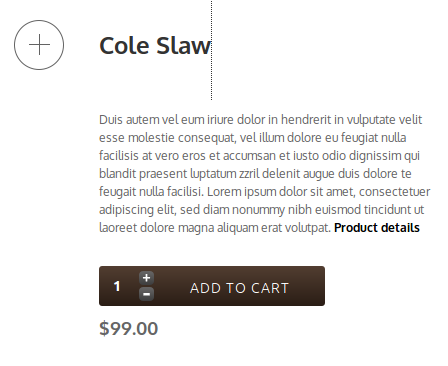Tap the small plus icon in cart bar
Viewport: 448px width, 366px height.
click(x=146, y=278)
